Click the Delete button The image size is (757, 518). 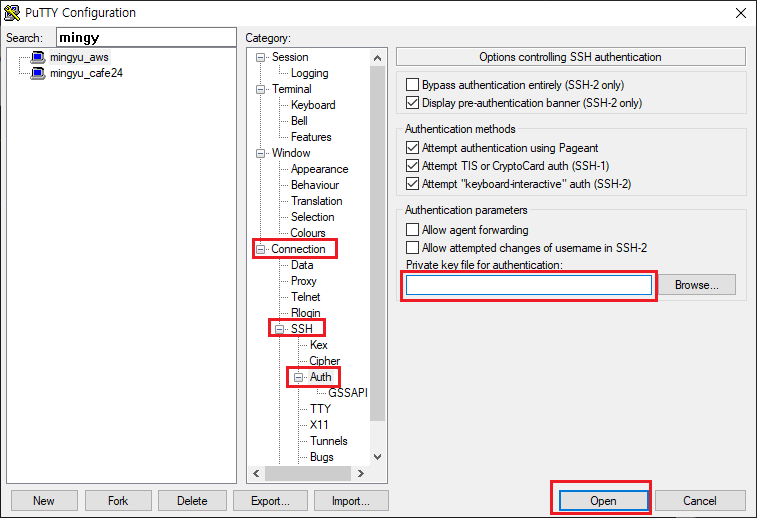tap(192, 501)
